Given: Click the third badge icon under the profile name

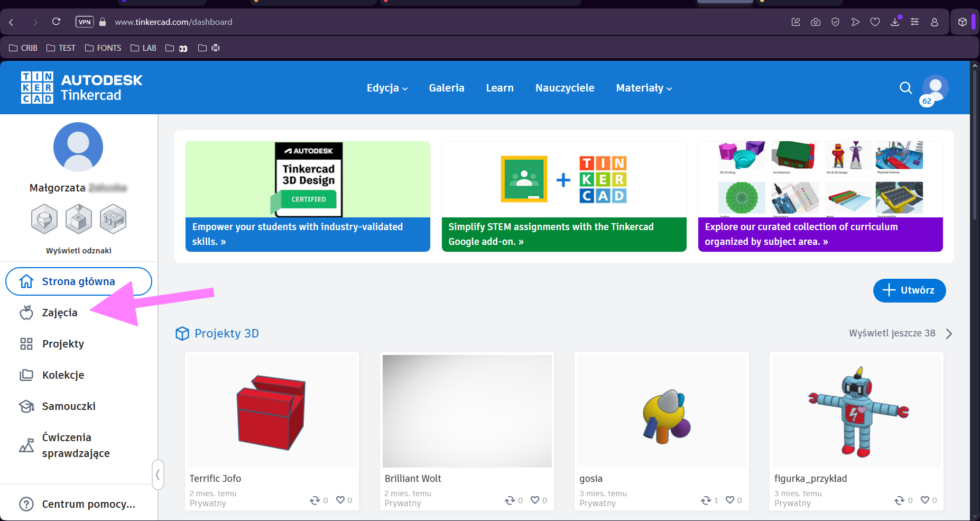Looking at the screenshot, I should (x=113, y=219).
